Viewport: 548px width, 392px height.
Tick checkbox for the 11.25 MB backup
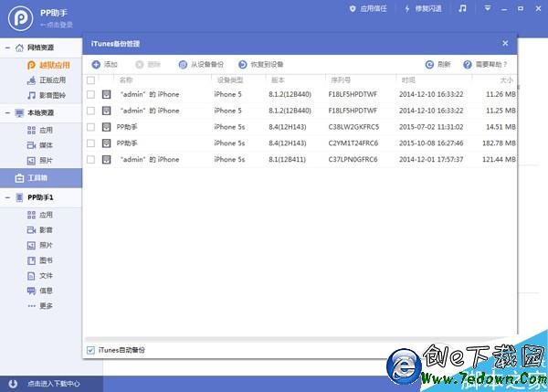[x=90, y=111]
